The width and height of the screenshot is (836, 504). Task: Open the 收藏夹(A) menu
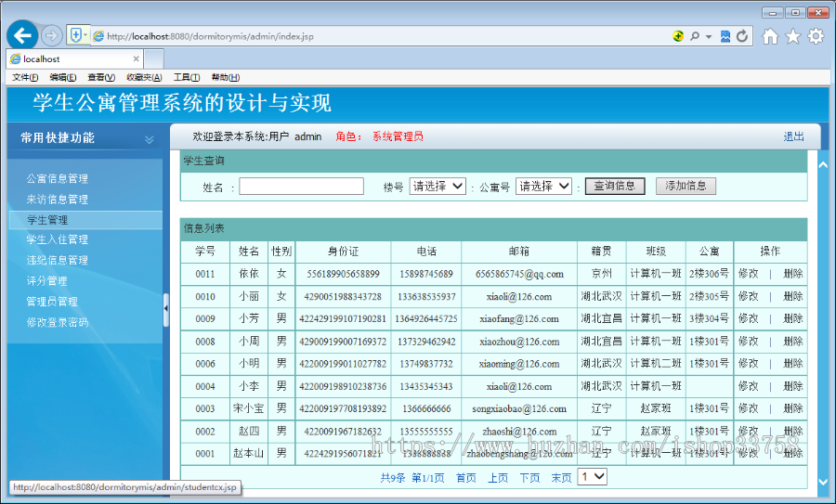(144, 77)
